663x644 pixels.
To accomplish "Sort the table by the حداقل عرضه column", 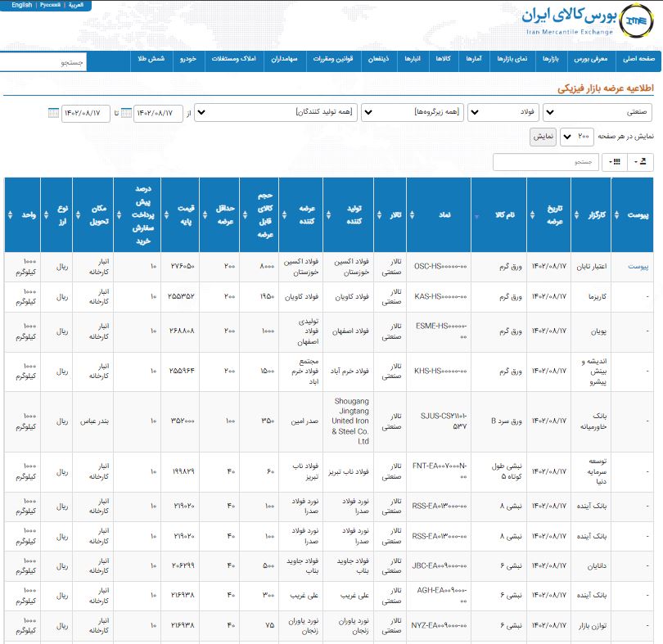I will click(x=219, y=215).
